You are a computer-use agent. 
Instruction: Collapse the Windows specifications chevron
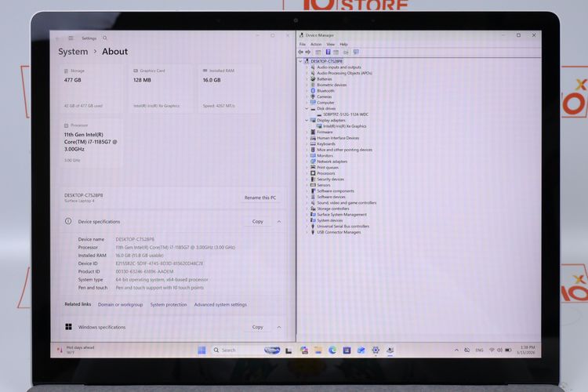(x=279, y=327)
